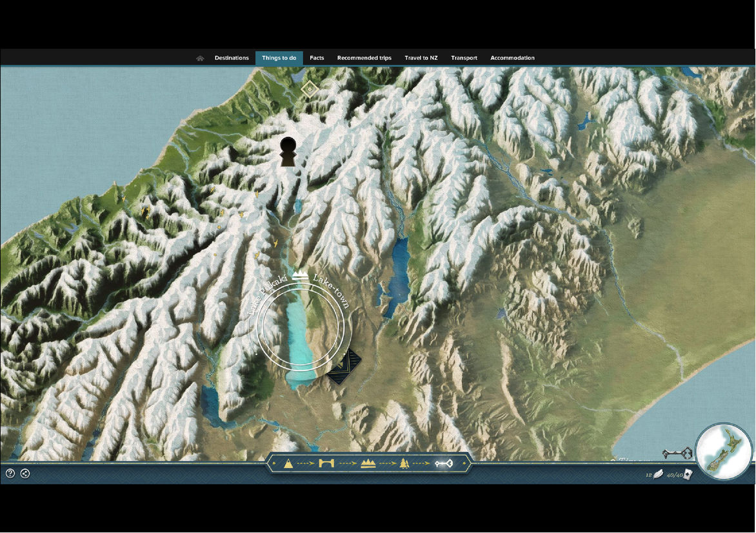The image size is (756, 533).
Task: Open the Facts menu item
Action: 317,58
